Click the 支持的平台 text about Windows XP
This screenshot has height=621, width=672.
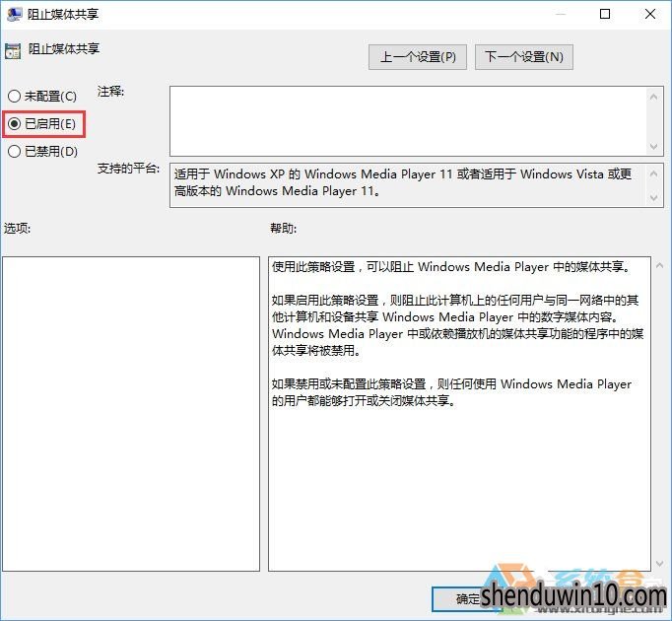coord(402,182)
